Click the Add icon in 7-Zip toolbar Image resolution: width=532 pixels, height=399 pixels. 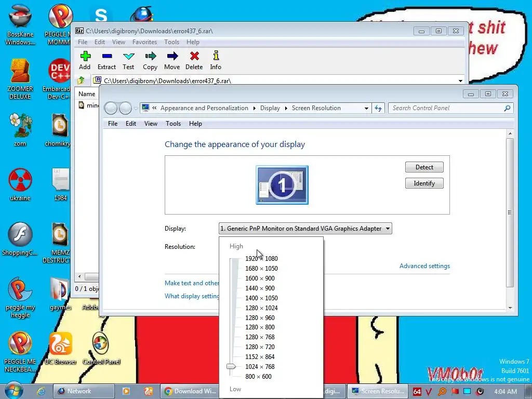[85, 56]
